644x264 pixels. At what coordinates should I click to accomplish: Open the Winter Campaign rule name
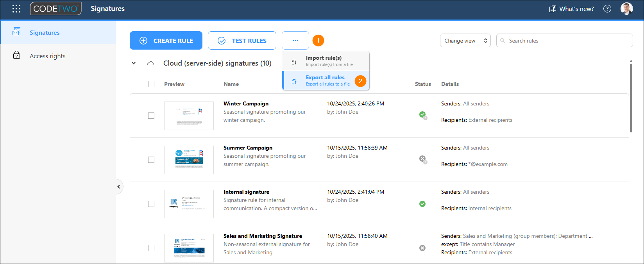[246, 103]
